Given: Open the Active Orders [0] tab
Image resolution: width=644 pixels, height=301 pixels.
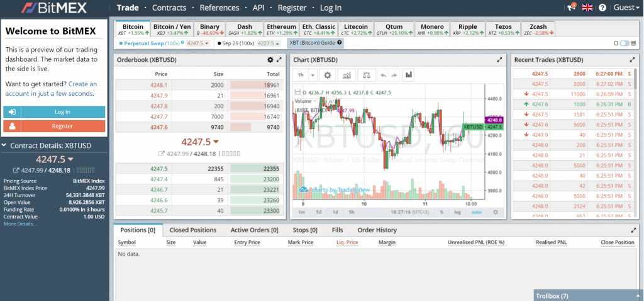Looking at the screenshot, I should click(x=255, y=230).
